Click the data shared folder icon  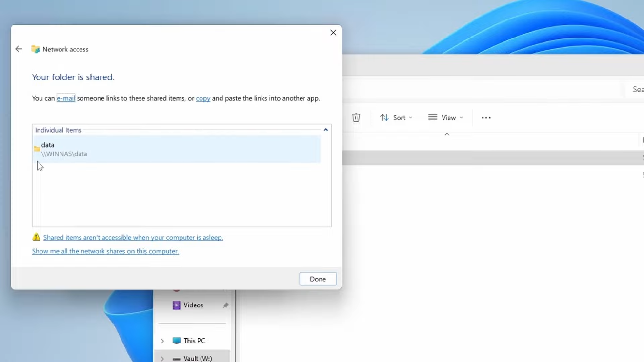[38, 148]
